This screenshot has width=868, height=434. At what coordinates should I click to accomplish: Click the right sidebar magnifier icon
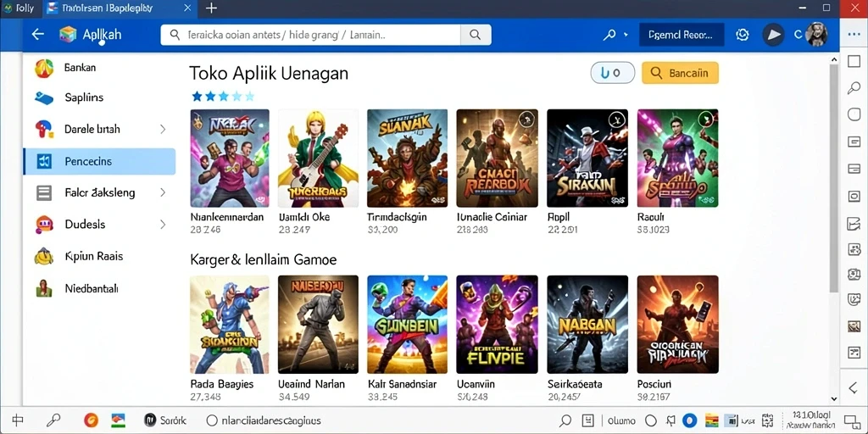pyautogui.click(x=854, y=88)
